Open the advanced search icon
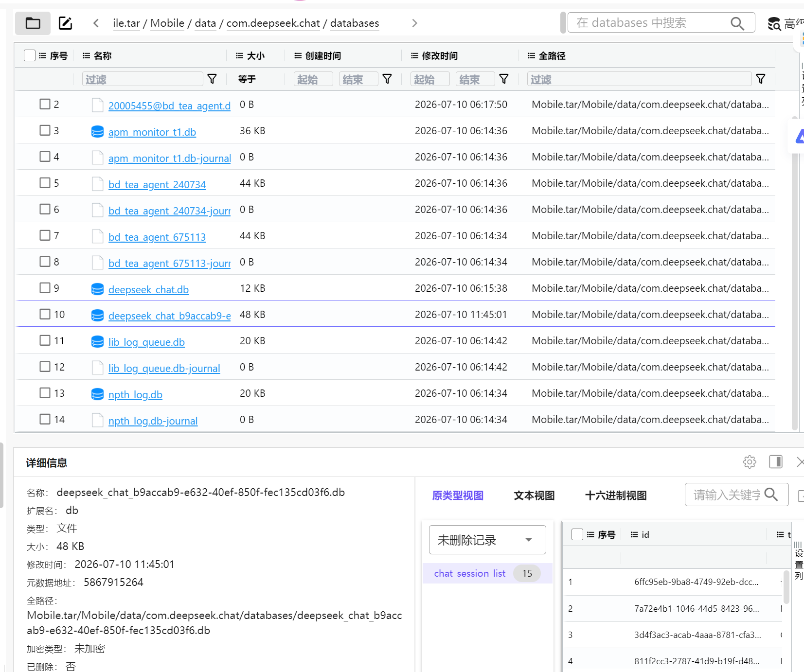The image size is (804, 672). pyautogui.click(x=774, y=23)
